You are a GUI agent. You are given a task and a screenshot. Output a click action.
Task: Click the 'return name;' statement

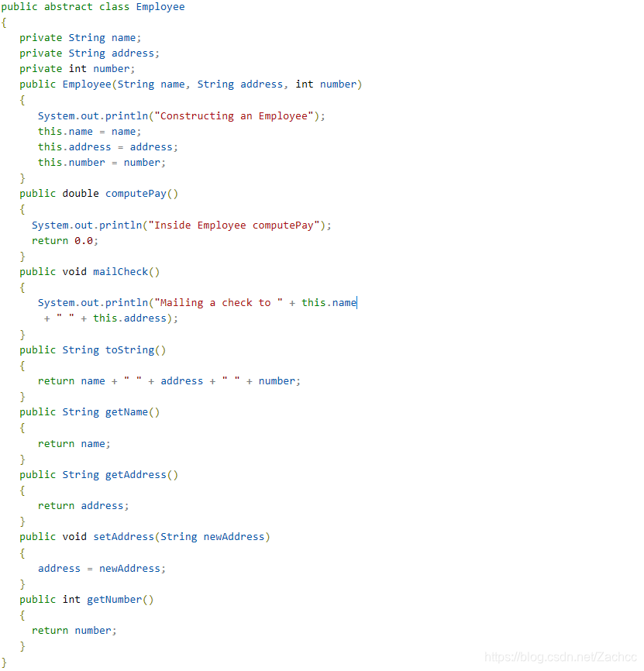click(74, 444)
